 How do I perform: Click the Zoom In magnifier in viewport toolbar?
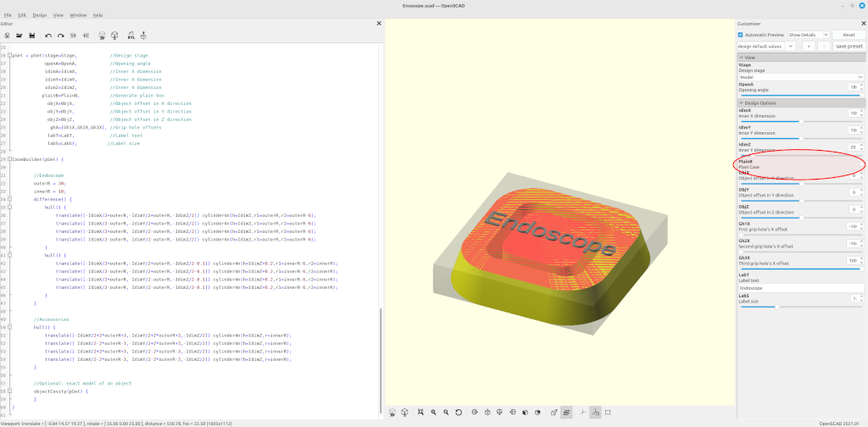(433, 412)
